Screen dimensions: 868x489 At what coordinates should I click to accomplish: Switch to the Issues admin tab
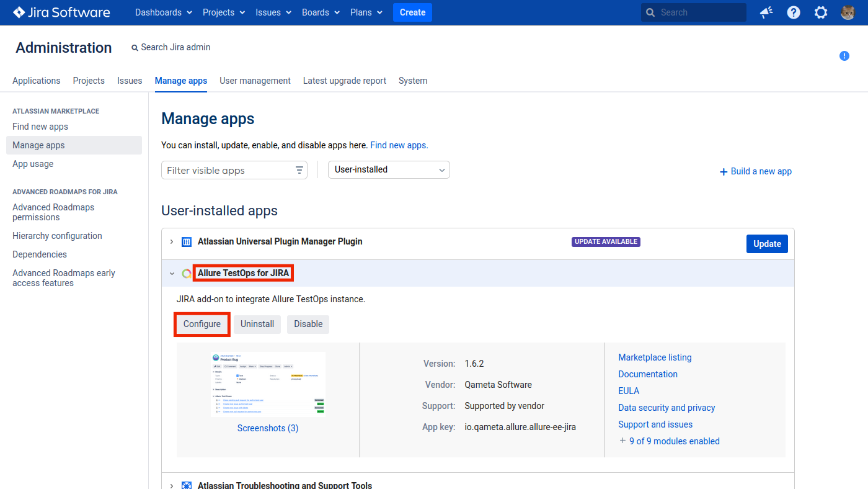(x=130, y=81)
